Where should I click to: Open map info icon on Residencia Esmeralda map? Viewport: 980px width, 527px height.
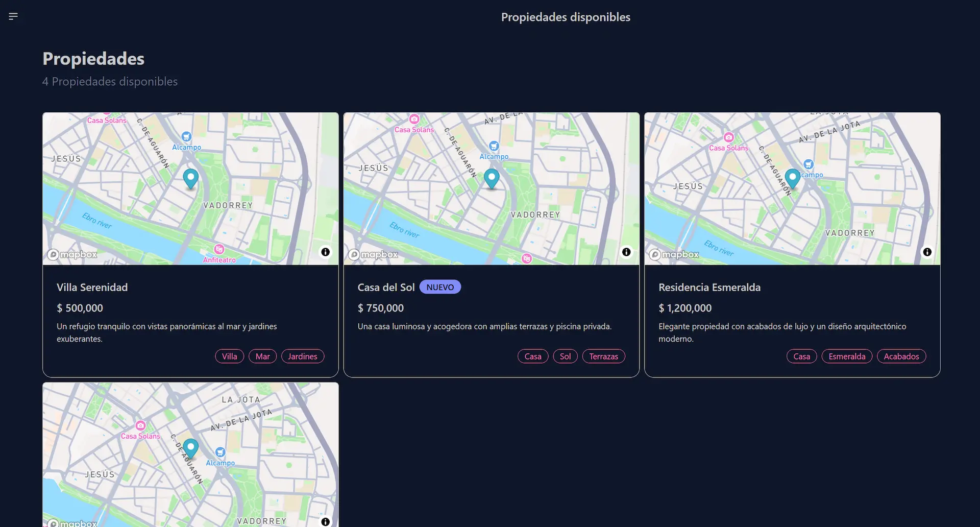click(x=927, y=252)
